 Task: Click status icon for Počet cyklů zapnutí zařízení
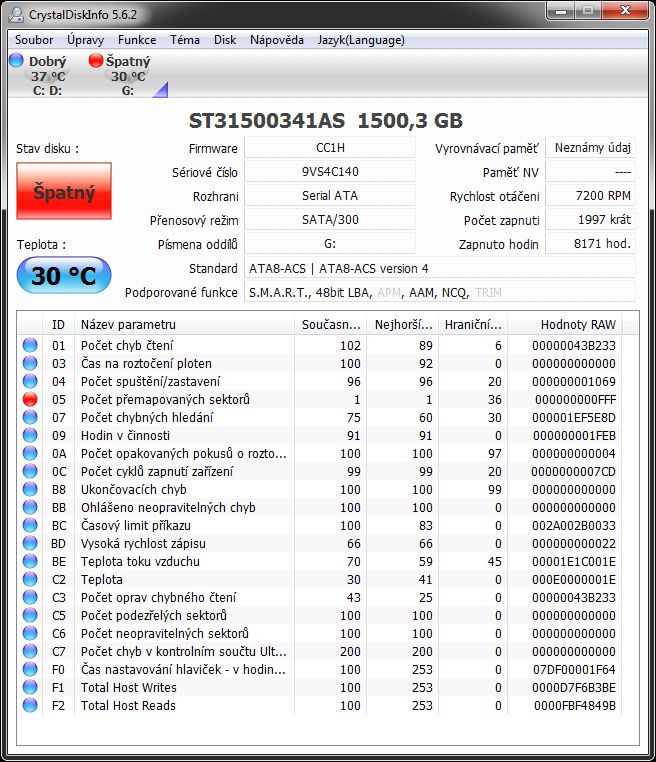coord(30,471)
